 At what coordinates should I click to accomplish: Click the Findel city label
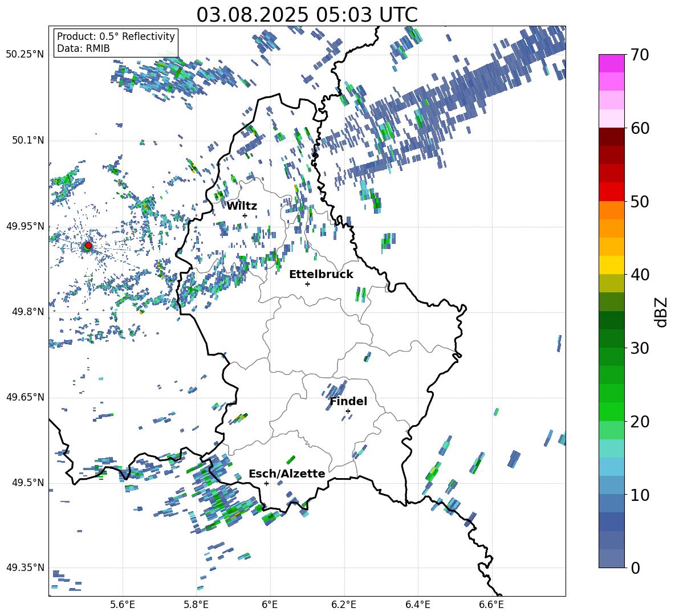tap(348, 401)
